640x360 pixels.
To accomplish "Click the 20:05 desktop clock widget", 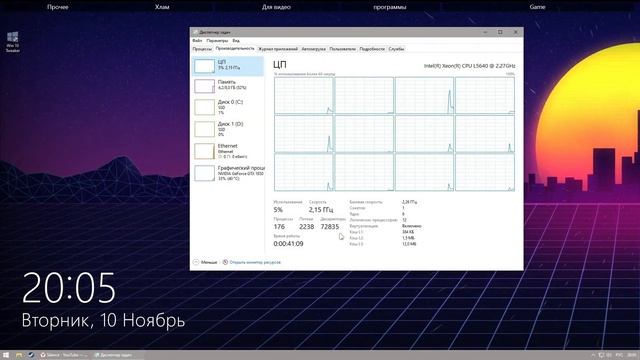I will pos(69,288).
